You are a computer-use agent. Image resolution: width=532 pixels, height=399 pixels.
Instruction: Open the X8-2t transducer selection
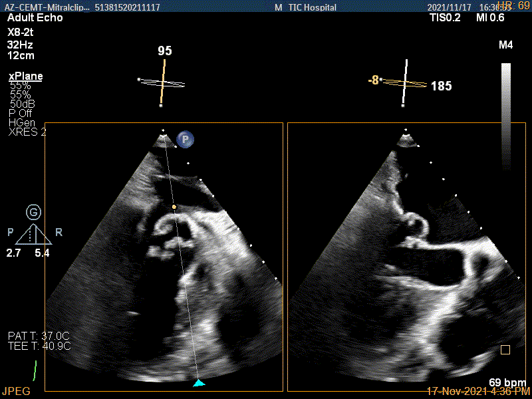22,32
